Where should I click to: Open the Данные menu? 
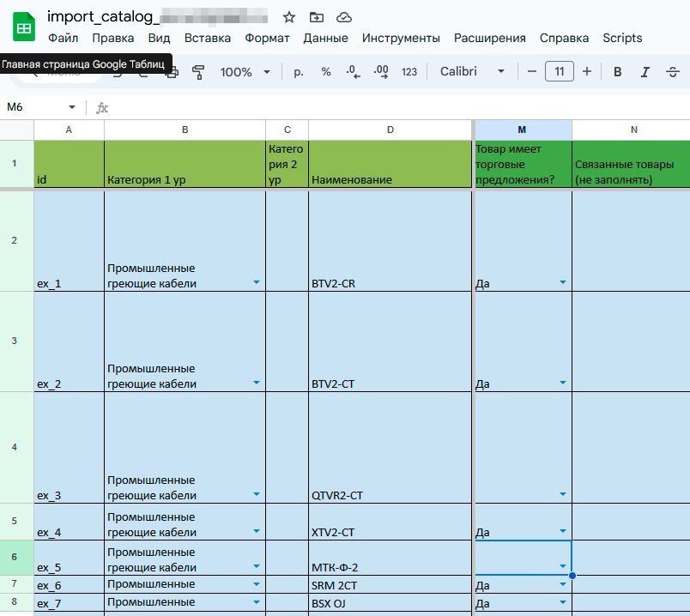pos(325,38)
